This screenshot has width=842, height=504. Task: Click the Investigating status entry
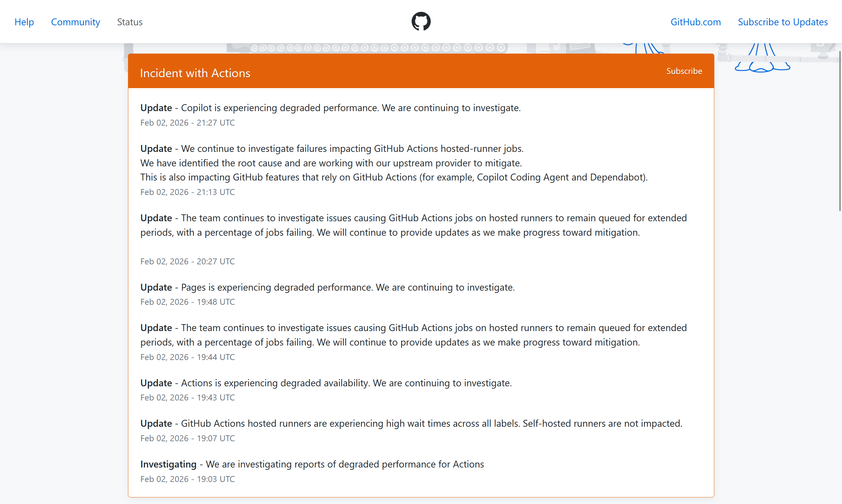[x=312, y=464]
